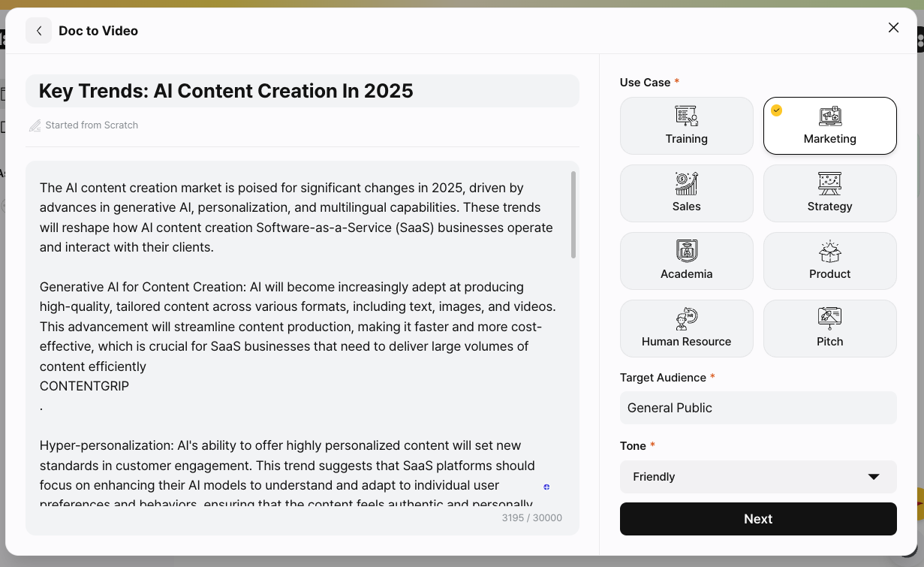The height and width of the screenshot is (567, 924).
Task: Click the Product box icon
Action: click(829, 251)
